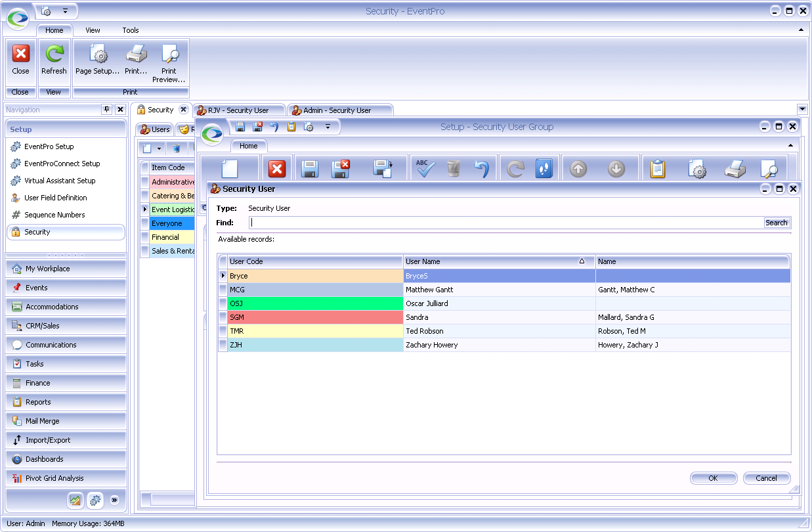The width and height of the screenshot is (812, 532).
Task: Click the quick access page setup icon in main title bar
Action: 46,11
